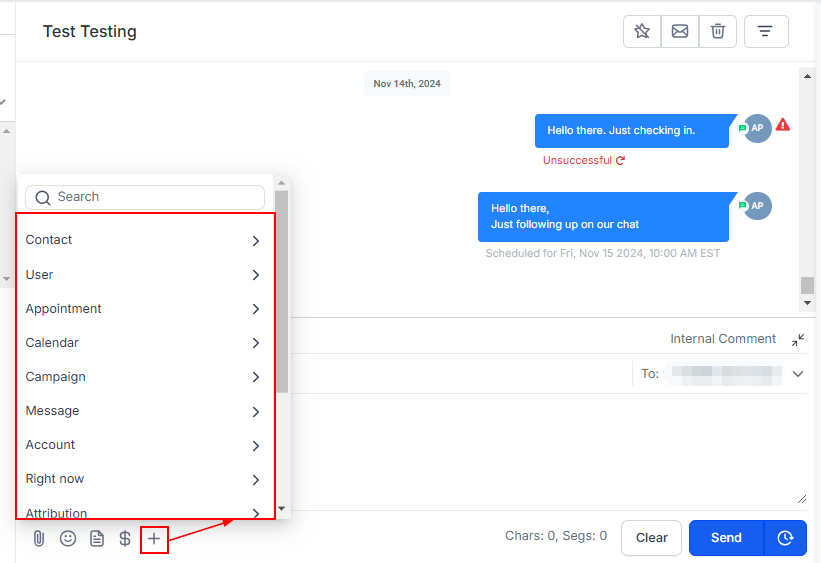Click the plus custom values icon
The width and height of the screenshot is (821, 563).
[154, 538]
